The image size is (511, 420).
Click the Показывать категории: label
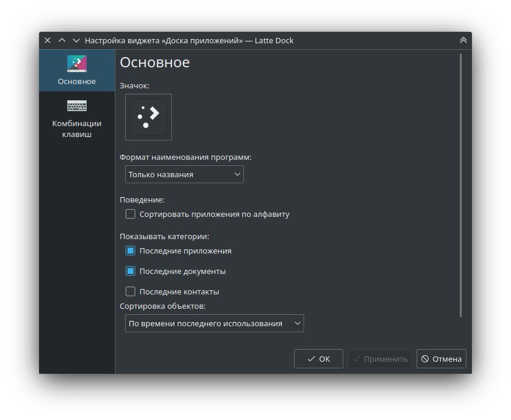coord(164,236)
